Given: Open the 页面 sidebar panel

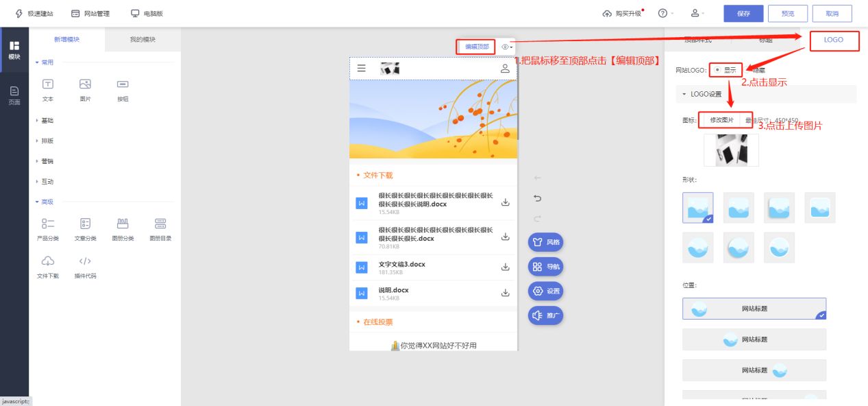Looking at the screenshot, I should [14, 95].
